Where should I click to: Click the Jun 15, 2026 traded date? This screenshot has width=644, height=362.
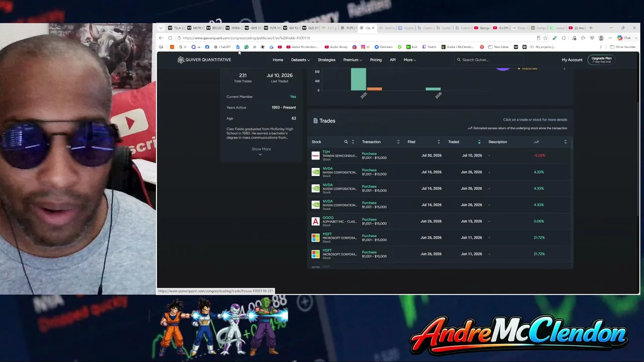tap(471, 221)
